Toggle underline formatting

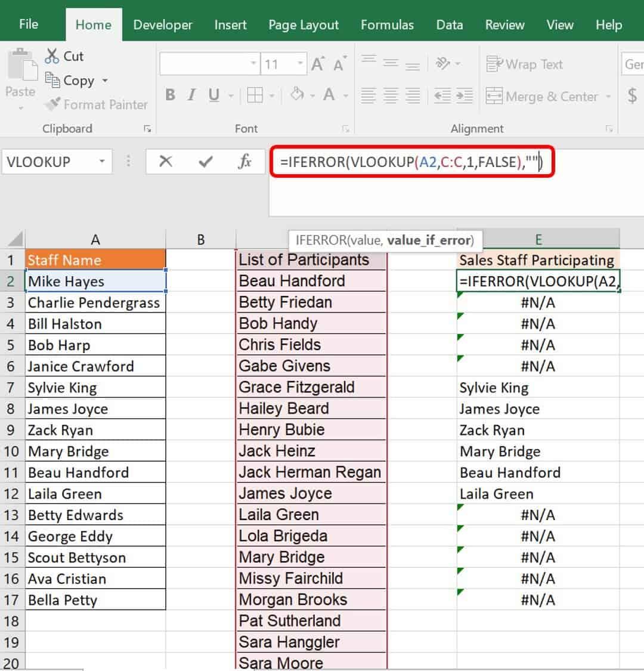click(212, 94)
